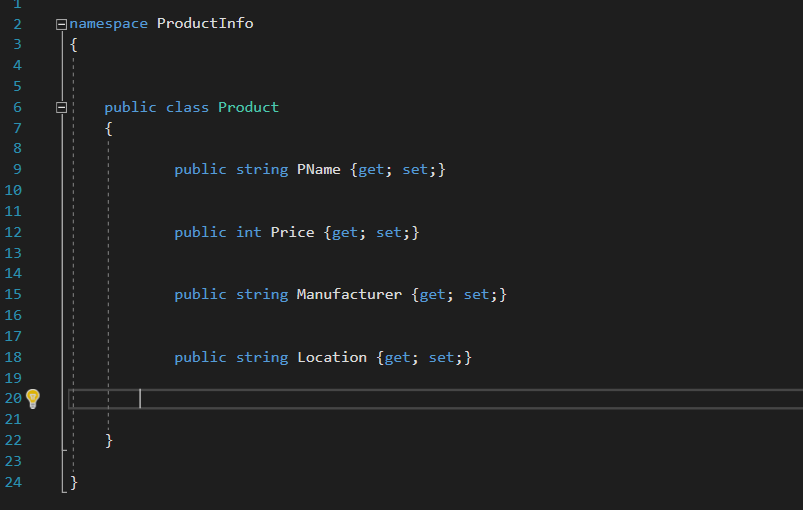Click the closing brace on line 24
This screenshot has height=510, width=803.
click(74, 482)
